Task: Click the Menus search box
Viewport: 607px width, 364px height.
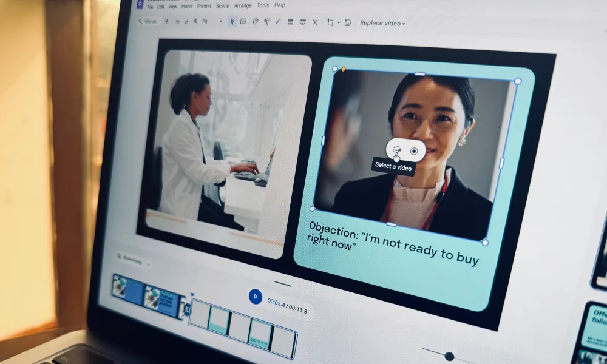Action: click(148, 22)
